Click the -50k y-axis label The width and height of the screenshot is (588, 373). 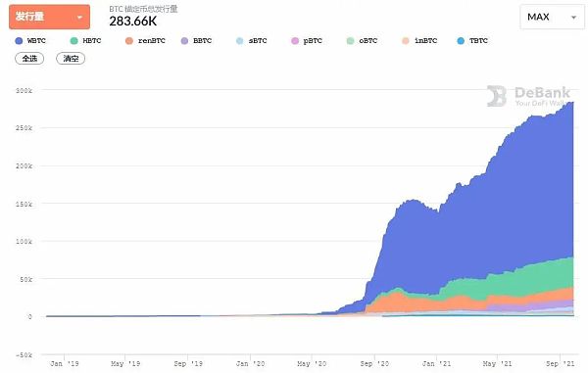coord(24,355)
